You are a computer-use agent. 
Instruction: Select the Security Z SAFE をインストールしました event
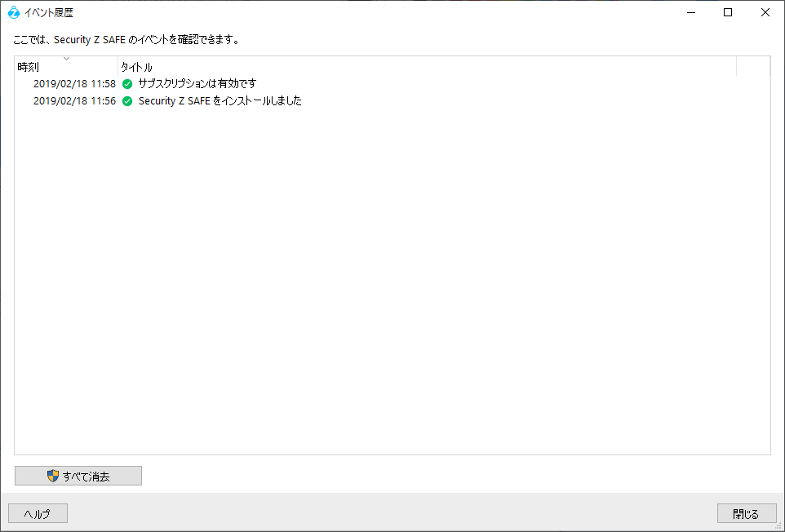click(220, 101)
